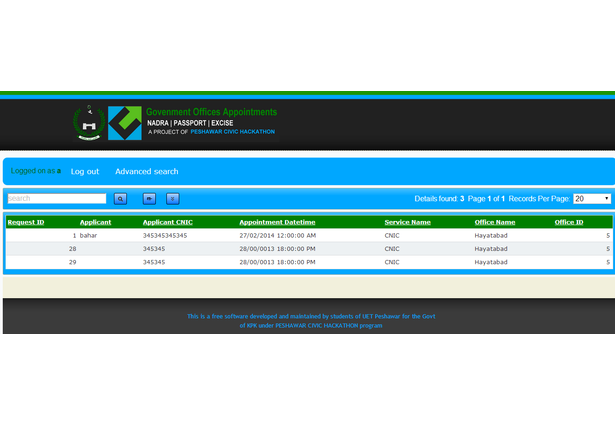Click datetime 27/02/2014 12:00:00 AM
This screenshot has height=424, width=615.
278,235
